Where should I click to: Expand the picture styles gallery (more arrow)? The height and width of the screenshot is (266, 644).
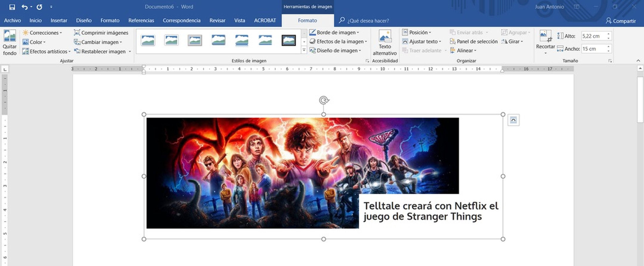(304, 50)
